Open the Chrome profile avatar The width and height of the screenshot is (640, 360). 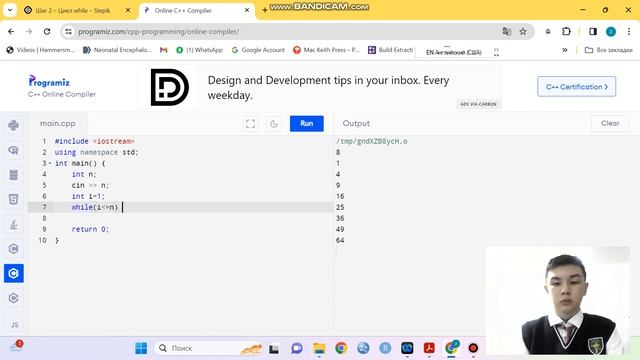(611, 31)
